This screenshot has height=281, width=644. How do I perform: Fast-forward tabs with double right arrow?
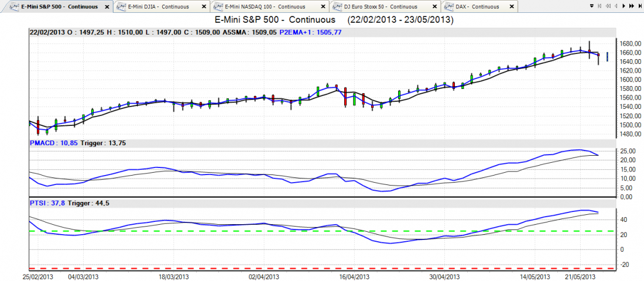click(x=632, y=6)
